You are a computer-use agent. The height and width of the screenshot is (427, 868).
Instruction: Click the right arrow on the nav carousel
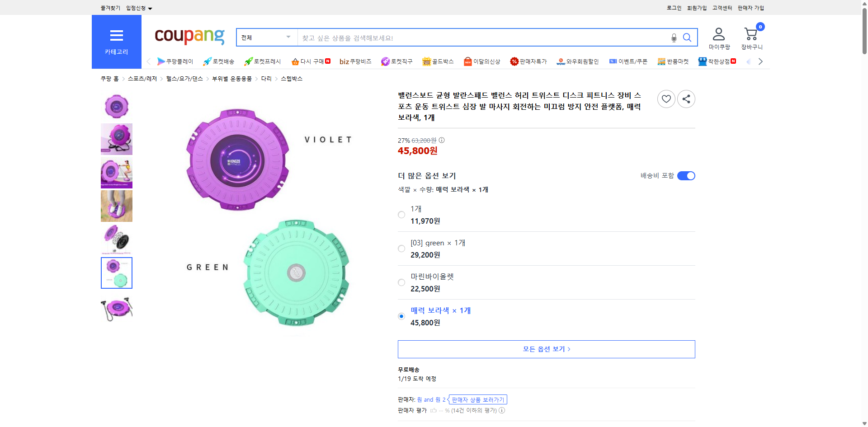[x=760, y=61]
